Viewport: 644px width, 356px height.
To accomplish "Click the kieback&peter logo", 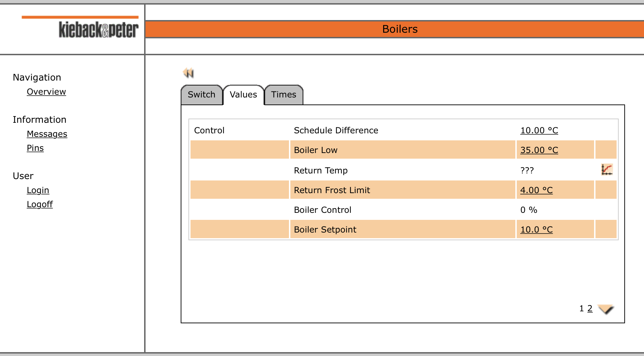I will (98, 30).
